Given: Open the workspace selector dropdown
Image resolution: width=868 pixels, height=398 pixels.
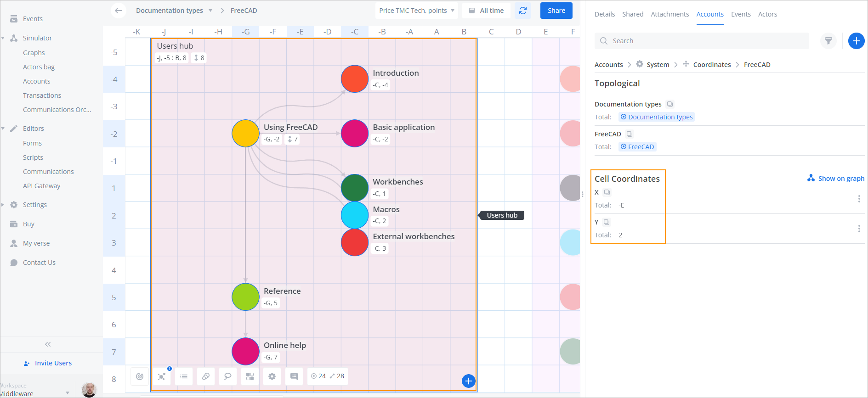Looking at the screenshot, I should (x=68, y=393).
